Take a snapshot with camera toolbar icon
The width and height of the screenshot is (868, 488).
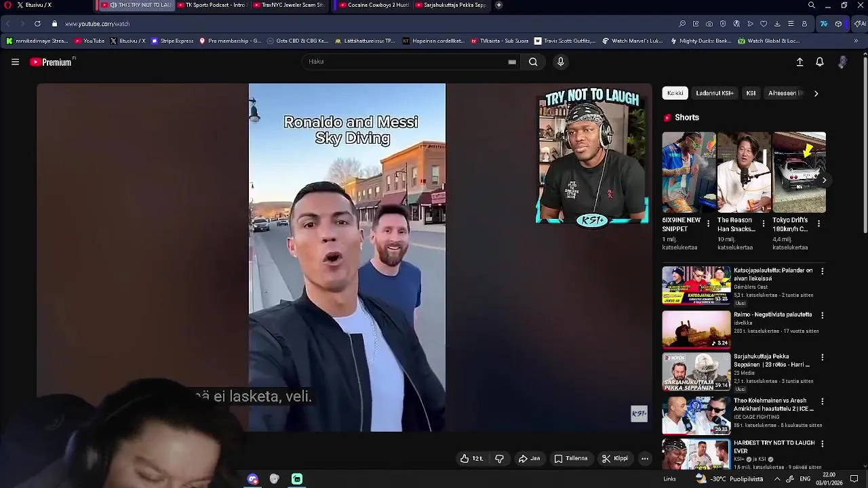tap(709, 24)
